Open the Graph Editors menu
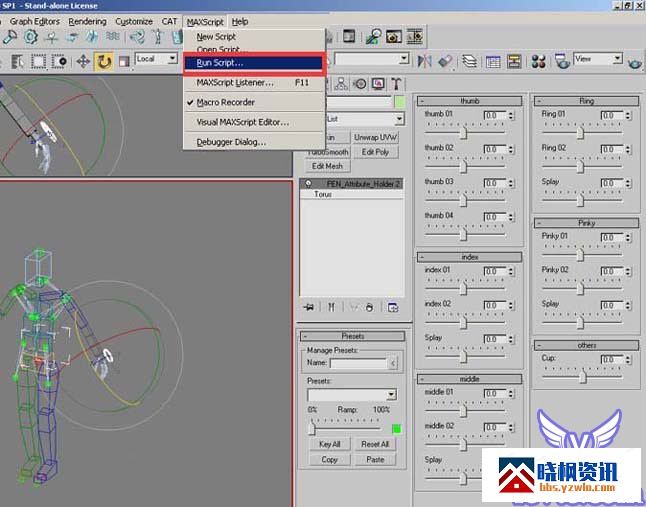The width and height of the screenshot is (646, 507). (35, 21)
